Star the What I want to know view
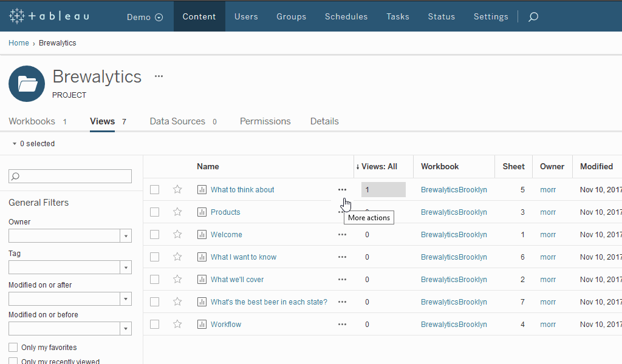This screenshot has width=622, height=364. point(177,257)
